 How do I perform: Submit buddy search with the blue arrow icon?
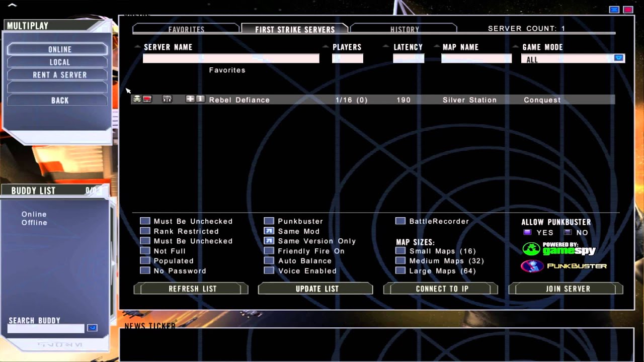pyautogui.click(x=92, y=328)
